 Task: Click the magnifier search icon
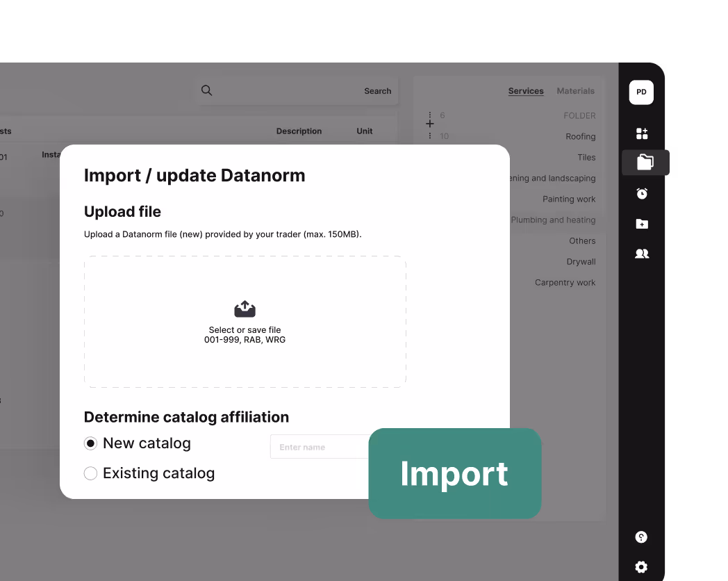(x=206, y=90)
